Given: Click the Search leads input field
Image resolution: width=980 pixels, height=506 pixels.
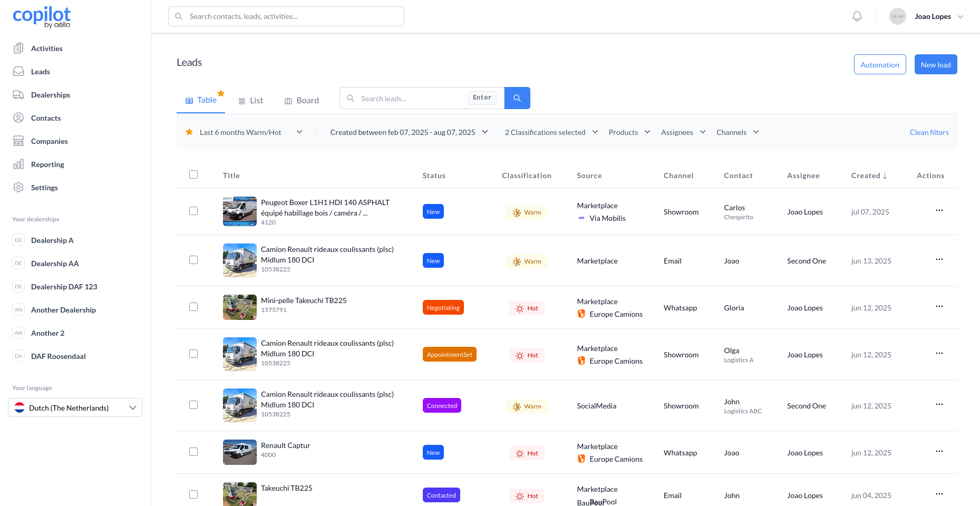Looking at the screenshot, I should point(411,99).
